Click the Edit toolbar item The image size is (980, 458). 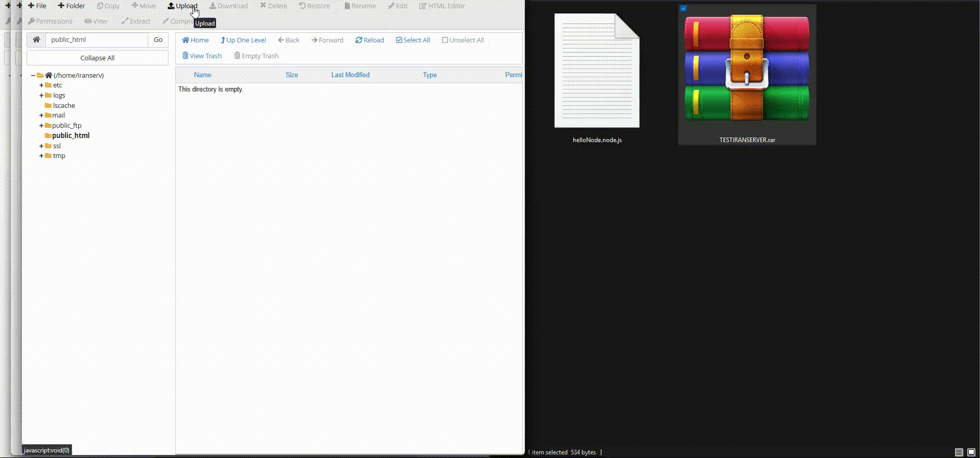point(398,6)
